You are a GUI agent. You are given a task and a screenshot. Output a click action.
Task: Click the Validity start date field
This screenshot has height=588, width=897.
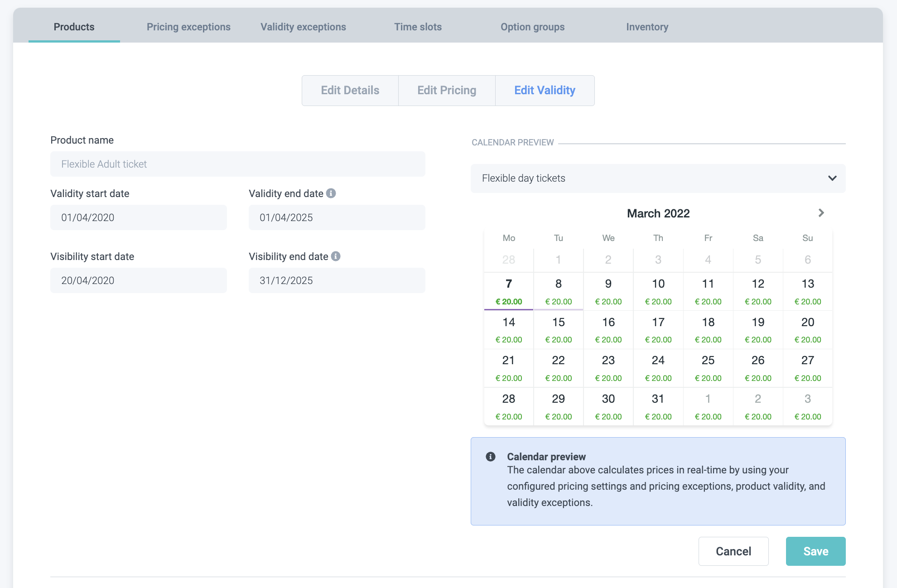138,217
